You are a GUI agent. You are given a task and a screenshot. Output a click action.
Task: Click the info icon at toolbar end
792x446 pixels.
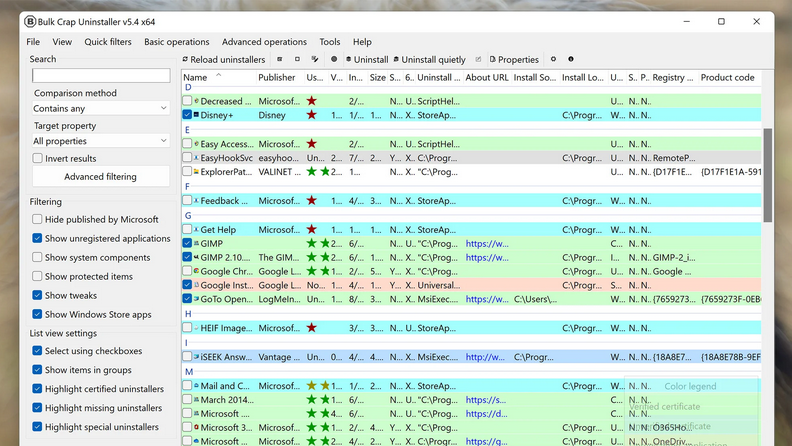pyautogui.click(x=571, y=59)
